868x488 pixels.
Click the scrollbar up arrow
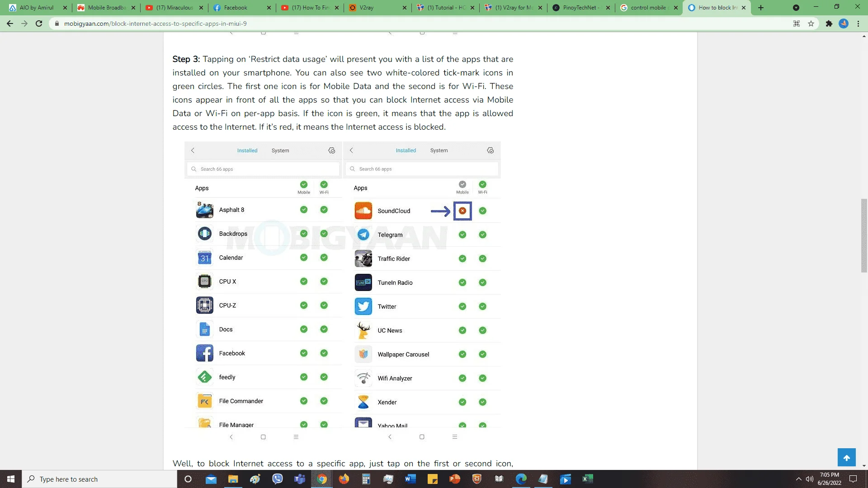[864, 36]
